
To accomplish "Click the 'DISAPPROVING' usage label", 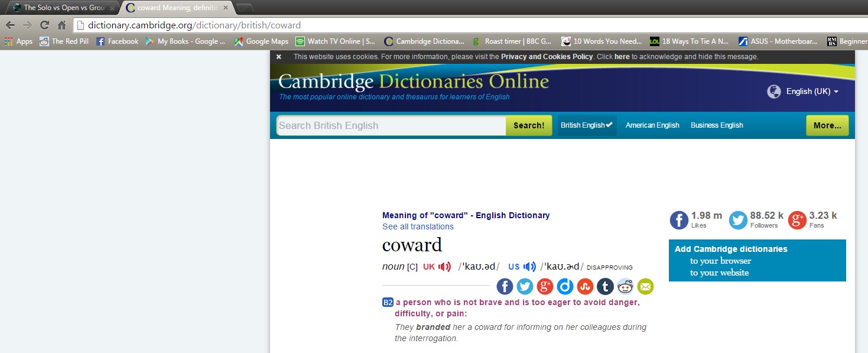I will point(609,268).
